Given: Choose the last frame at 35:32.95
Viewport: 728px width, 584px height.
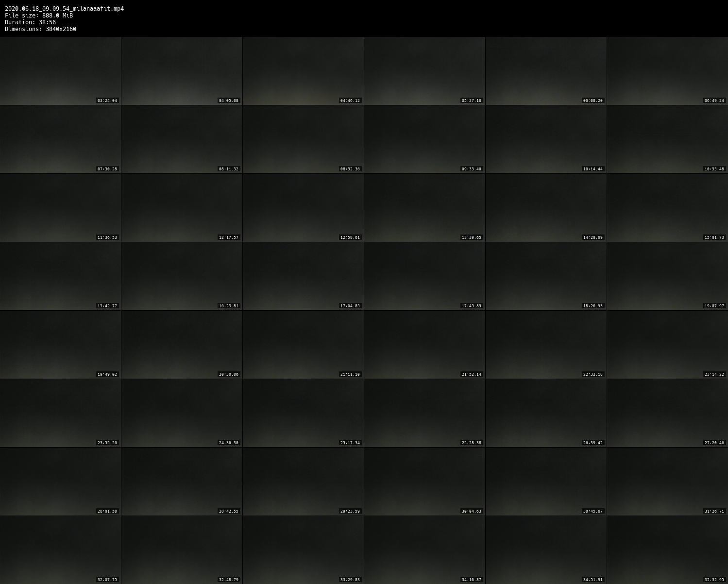Looking at the screenshot, I should 667,550.
